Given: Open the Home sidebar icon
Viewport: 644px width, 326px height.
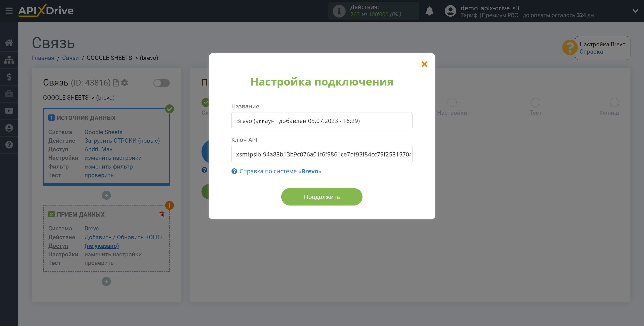Looking at the screenshot, I should tap(9, 43).
